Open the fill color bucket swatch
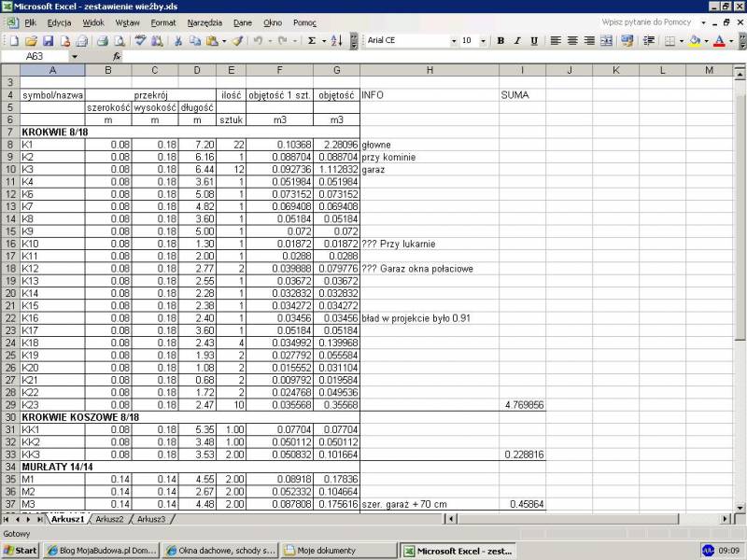 point(695,41)
